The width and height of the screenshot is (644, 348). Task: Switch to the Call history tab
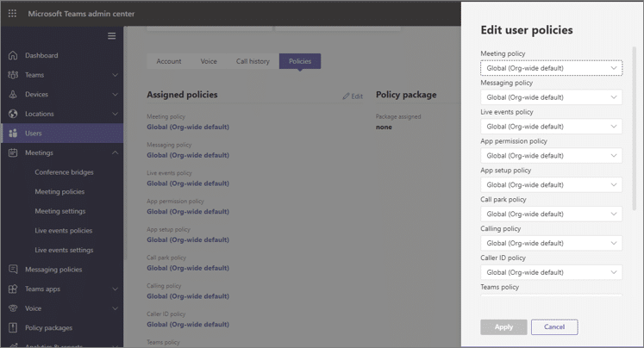click(x=253, y=61)
